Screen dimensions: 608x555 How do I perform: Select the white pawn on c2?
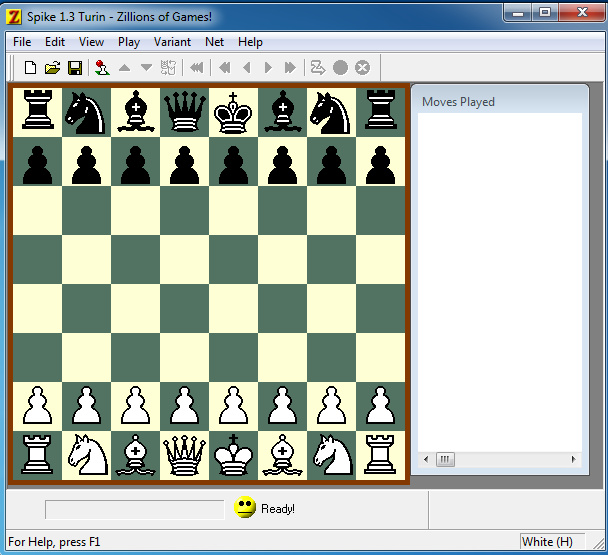point(135,406)
